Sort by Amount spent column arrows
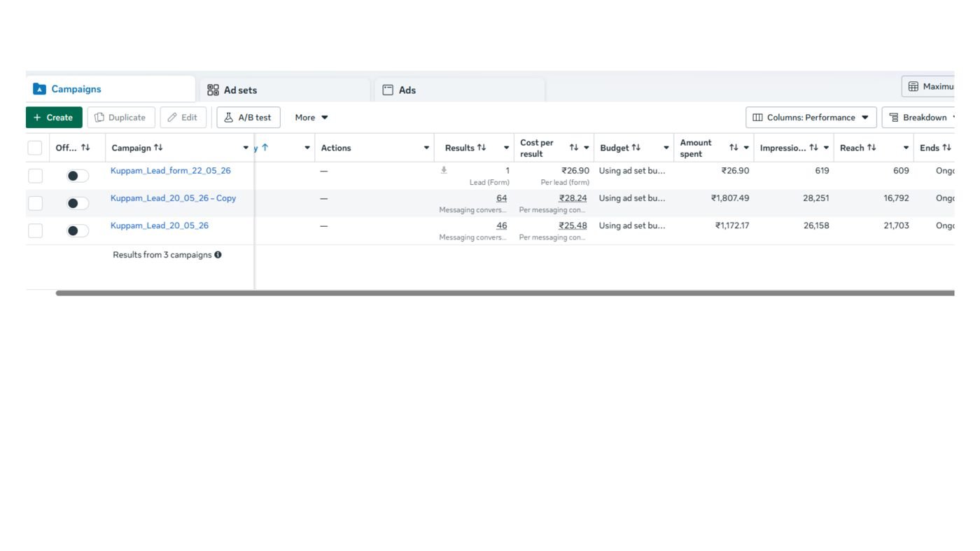Viewport: 980px width, 551px height. point(734,148)
